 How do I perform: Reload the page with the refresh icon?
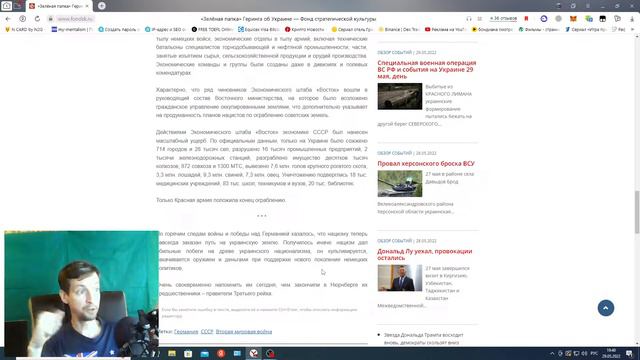click(x=37, y=19)
